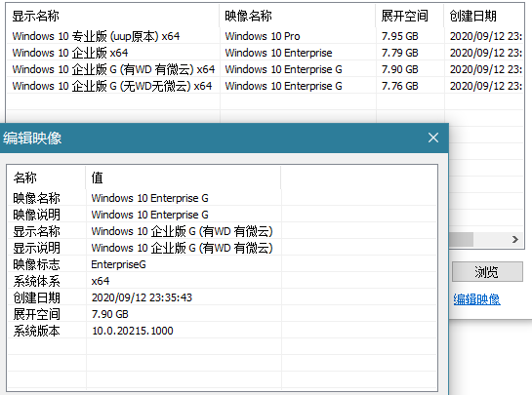The image size is (532, 395).
Task: Click the horizontal scrollbar thumb
Action: pyautogui.click(x=461, y=239)
